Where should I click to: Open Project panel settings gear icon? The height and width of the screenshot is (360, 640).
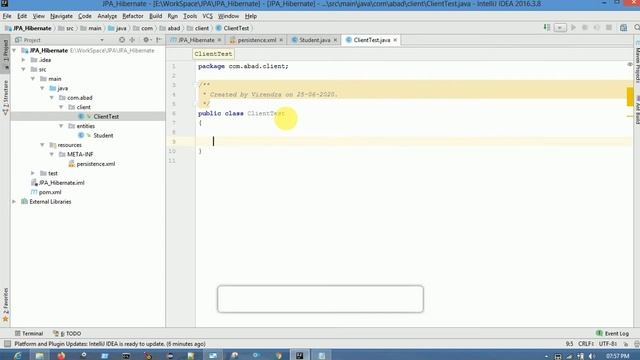tap(146, 40)
